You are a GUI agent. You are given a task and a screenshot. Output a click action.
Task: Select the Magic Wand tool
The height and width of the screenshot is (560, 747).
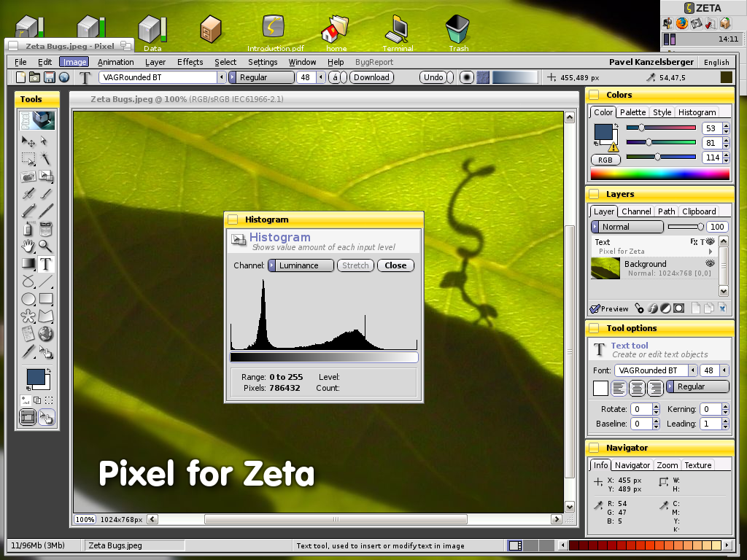coord(46,158)
